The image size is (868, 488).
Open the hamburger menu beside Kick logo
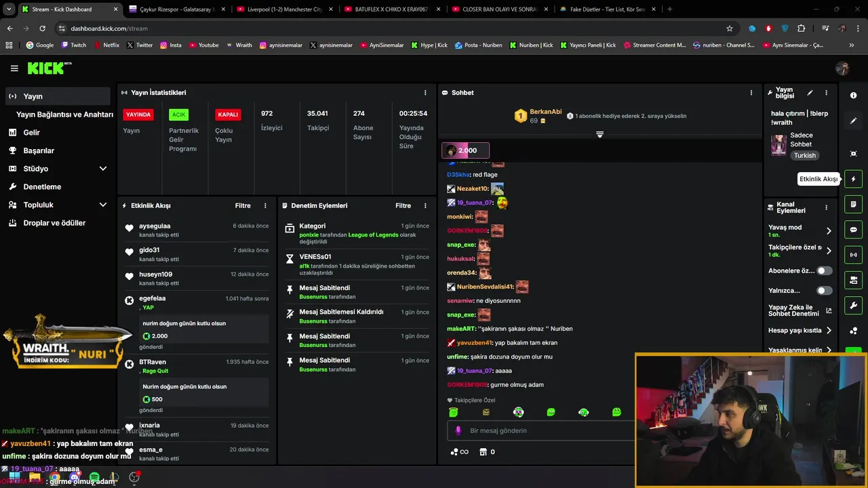[14, 68]
